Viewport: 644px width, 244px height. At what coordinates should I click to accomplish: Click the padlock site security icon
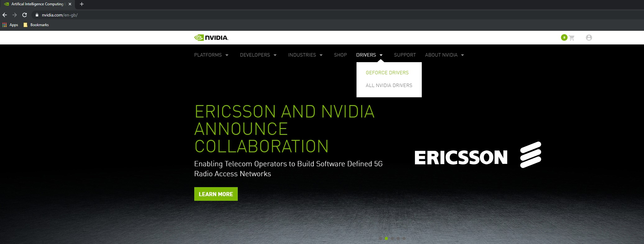pyautogui.click(x=37, y=15)
